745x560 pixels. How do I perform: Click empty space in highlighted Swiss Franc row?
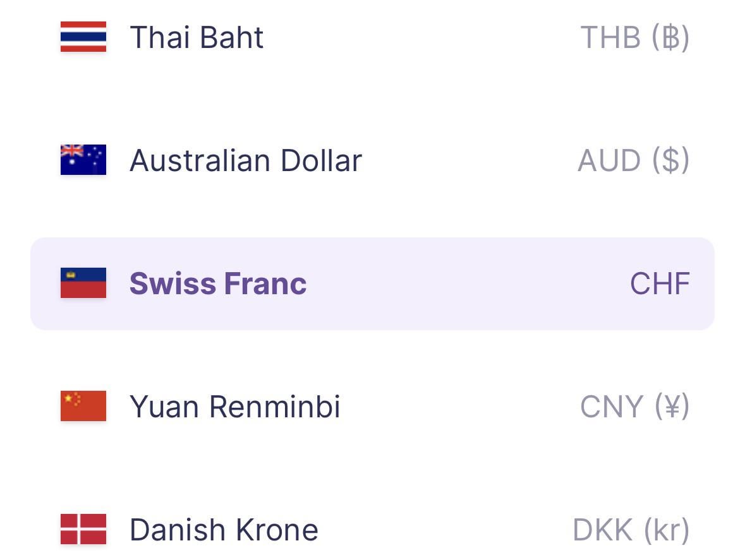(468, 283)
